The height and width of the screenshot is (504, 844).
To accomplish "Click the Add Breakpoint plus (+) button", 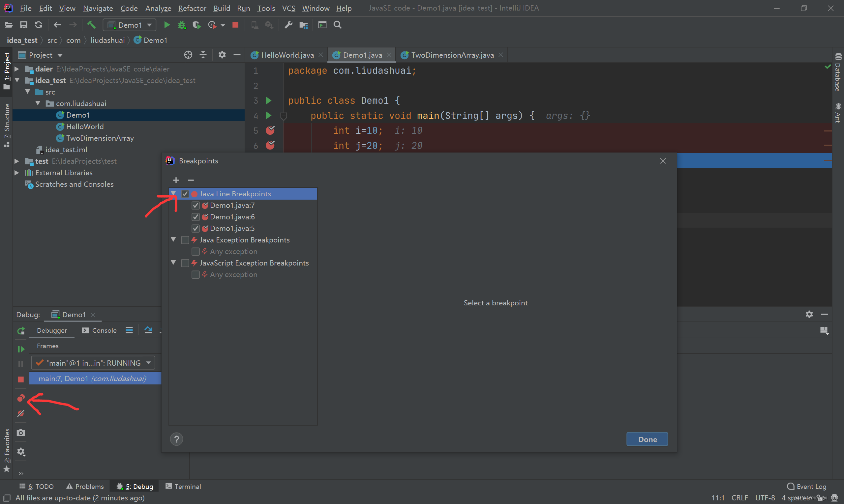I will 176,180.
